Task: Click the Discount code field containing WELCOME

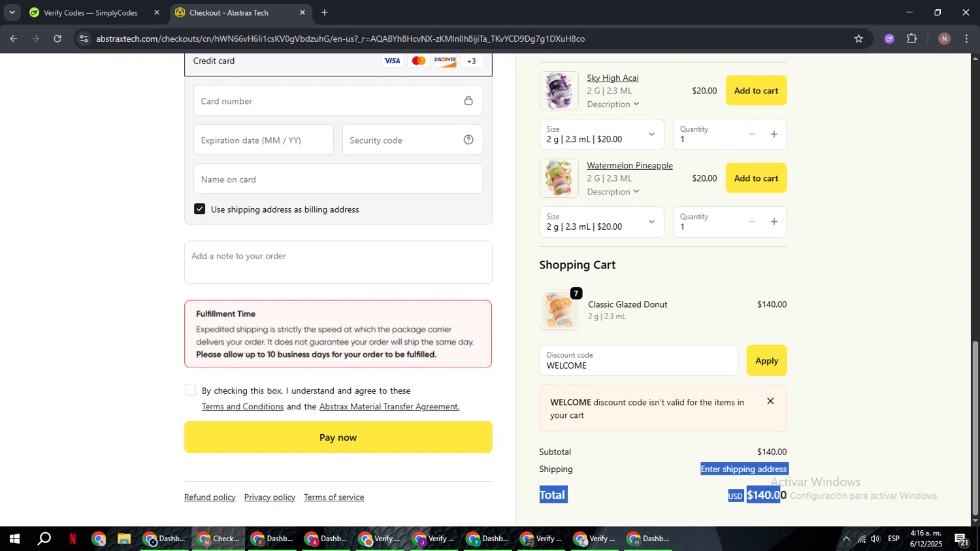Action: coord(638,360)
